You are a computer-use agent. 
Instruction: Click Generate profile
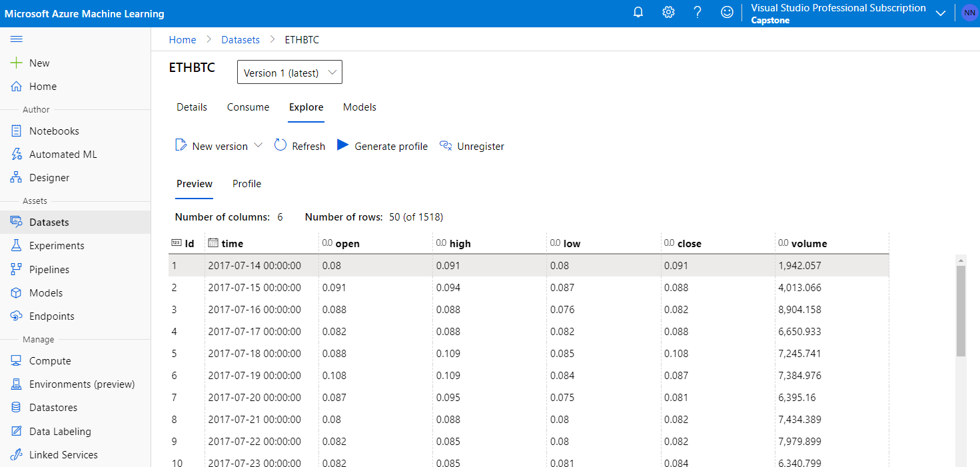382,146
